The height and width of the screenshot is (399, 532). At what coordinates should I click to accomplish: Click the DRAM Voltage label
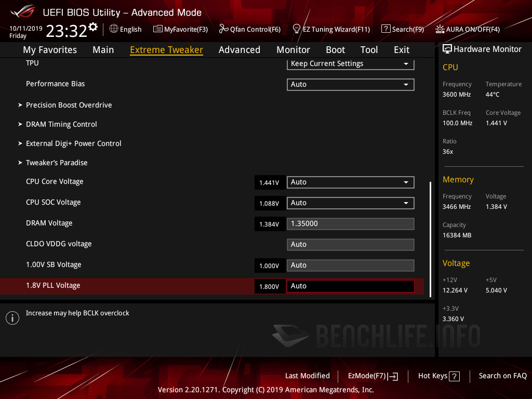[49, 223]
